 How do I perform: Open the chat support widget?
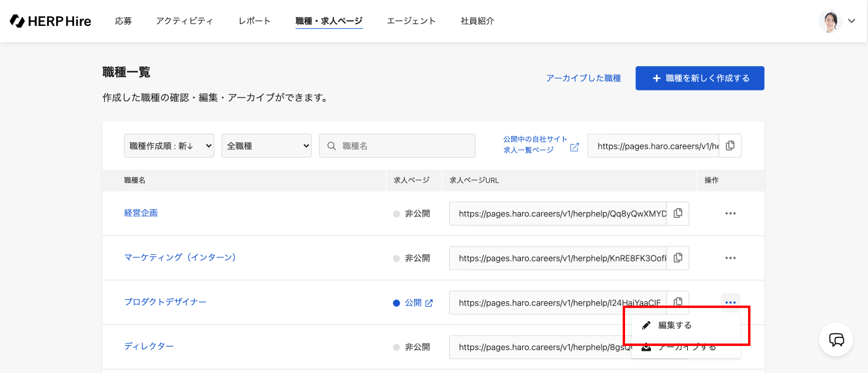click(x=836, y=339)
